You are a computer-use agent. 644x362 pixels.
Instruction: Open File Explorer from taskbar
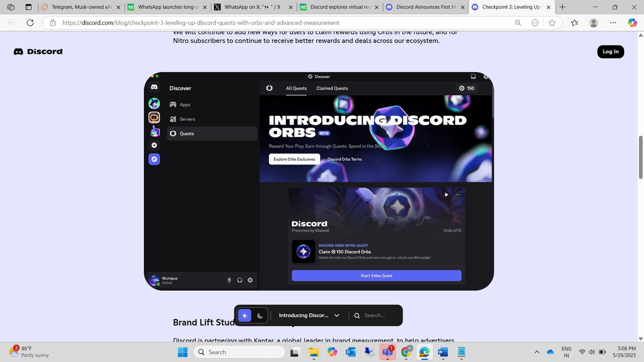314,352
